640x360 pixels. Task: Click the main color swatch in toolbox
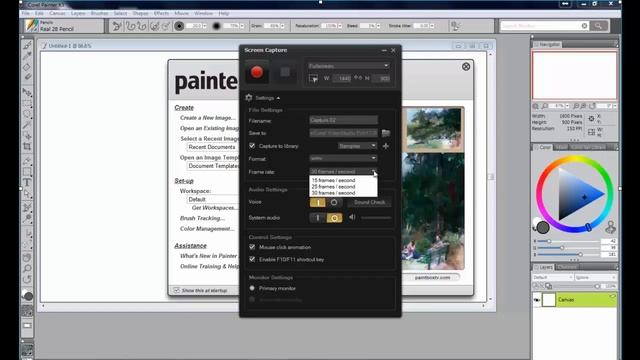[28, 296]
